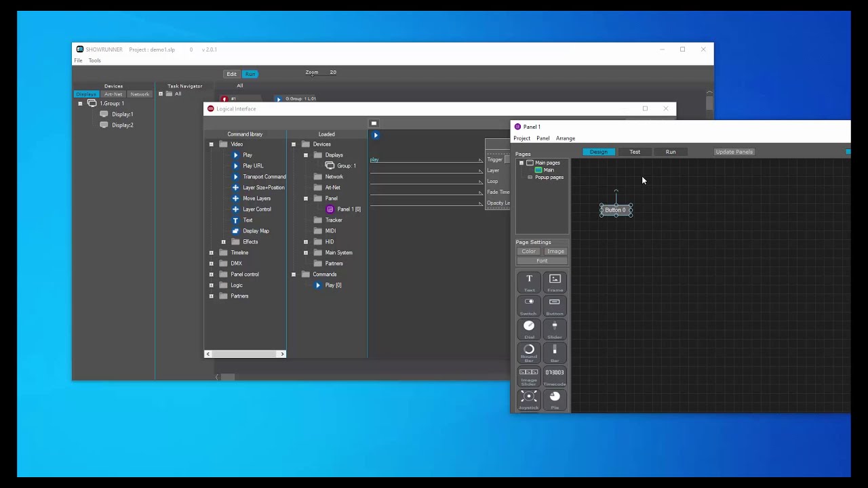Select the Frame widget tool

point(555,282)
